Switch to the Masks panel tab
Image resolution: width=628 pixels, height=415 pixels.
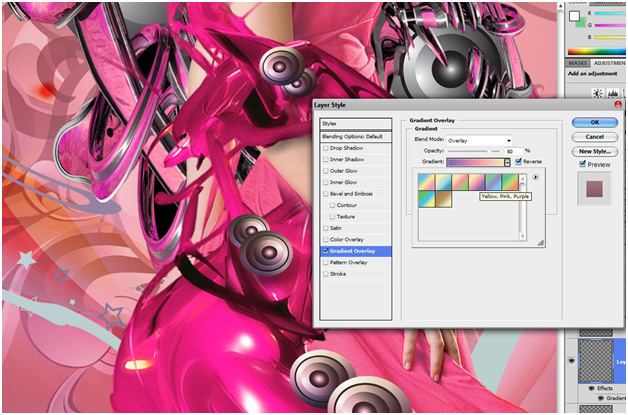[x=578, y=63]
